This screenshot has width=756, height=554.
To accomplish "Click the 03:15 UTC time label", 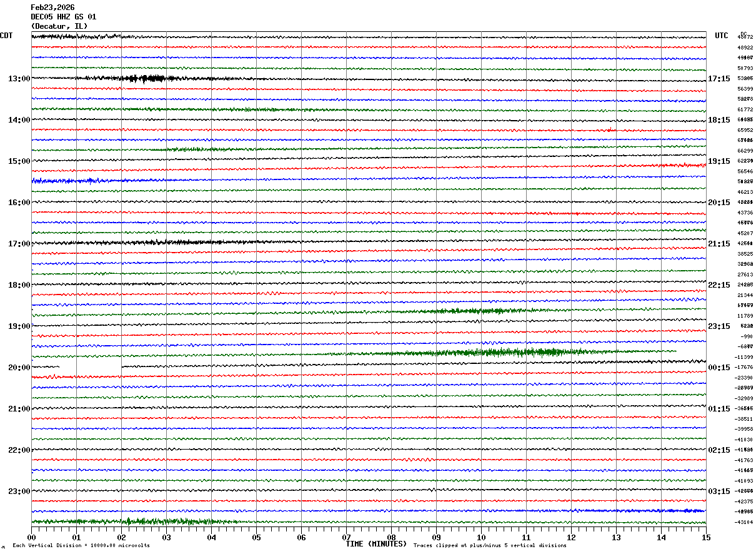I will (719, 491).
